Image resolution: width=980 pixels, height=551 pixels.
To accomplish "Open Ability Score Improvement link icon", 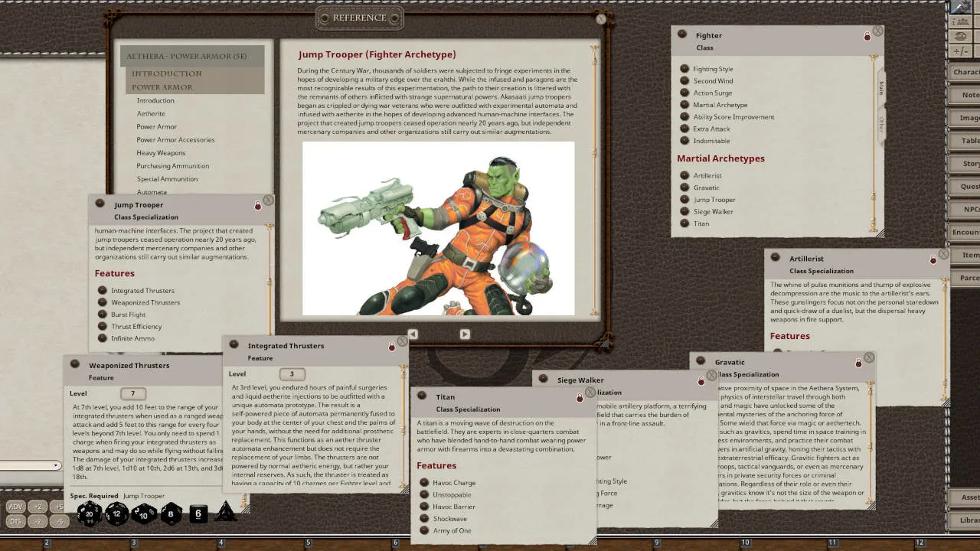I will coord(684,116).
